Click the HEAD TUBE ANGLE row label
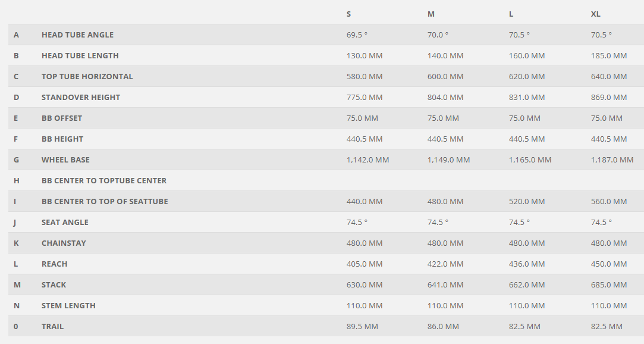644x344 pixels. point(77,35)
